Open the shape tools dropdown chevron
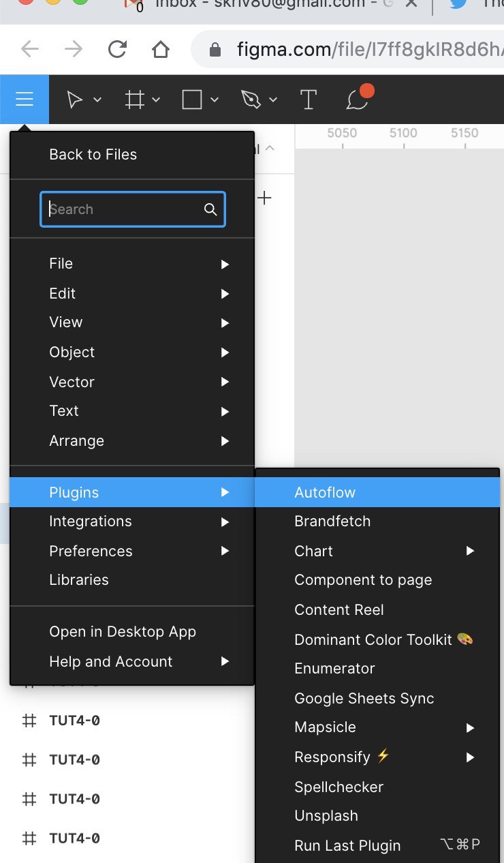 coord(215,100)
